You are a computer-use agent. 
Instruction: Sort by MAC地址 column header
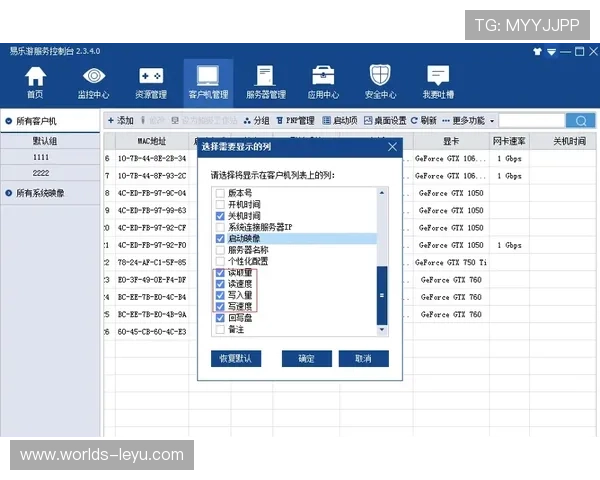152,141
